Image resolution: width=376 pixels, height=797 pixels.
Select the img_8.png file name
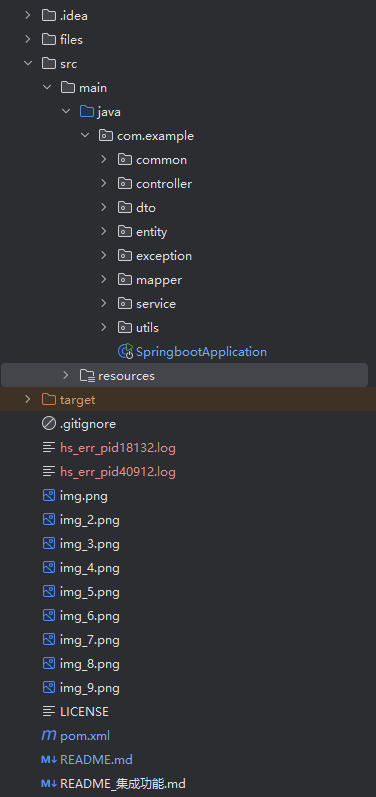(90, 664)
